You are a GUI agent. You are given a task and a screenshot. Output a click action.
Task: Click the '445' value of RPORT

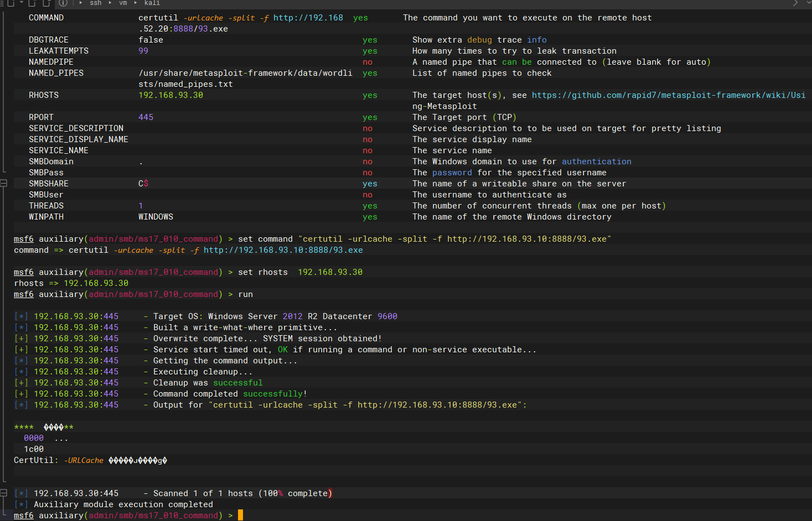pos(146,117)
